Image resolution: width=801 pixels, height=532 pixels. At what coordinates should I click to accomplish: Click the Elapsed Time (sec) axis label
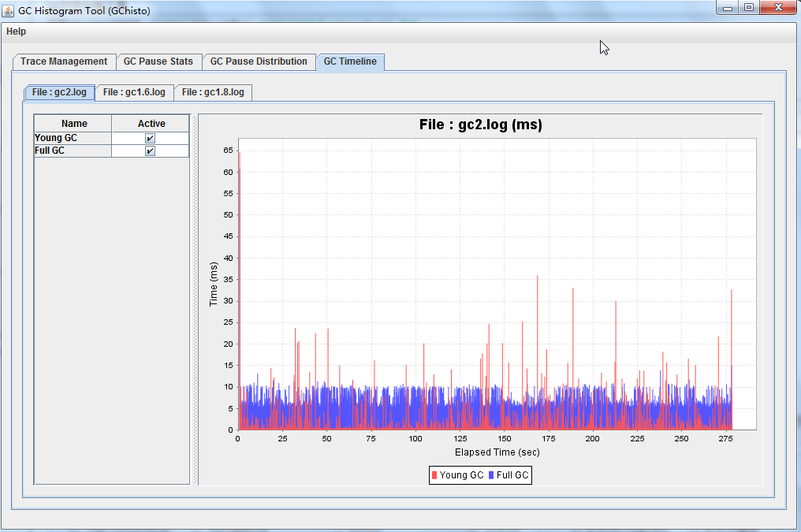497,452
